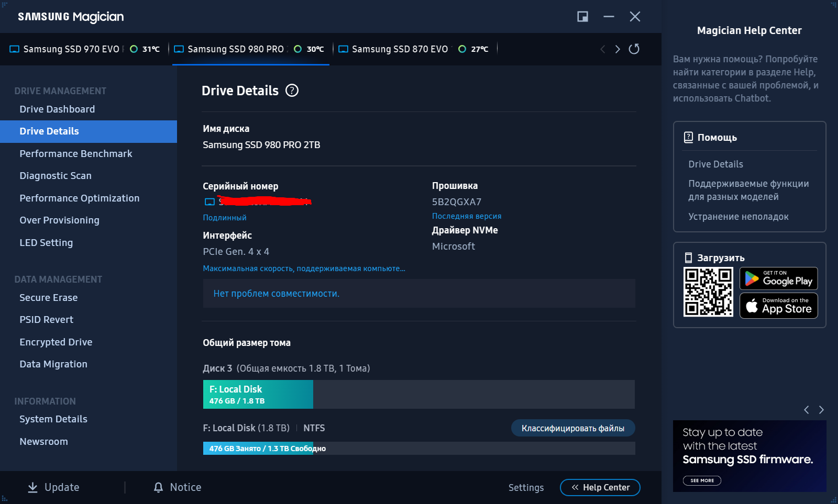
Task: Click the Drive Details help question-mark icon
Action: (292, 91)
